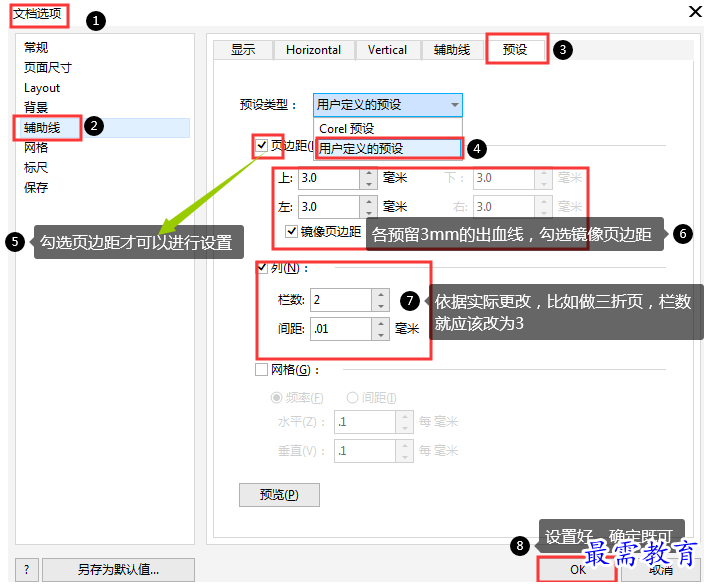Image resolution: width=706 pixels, height=585 pixels.
Task: Click the 栏数 input field
Action: point(341,300)
